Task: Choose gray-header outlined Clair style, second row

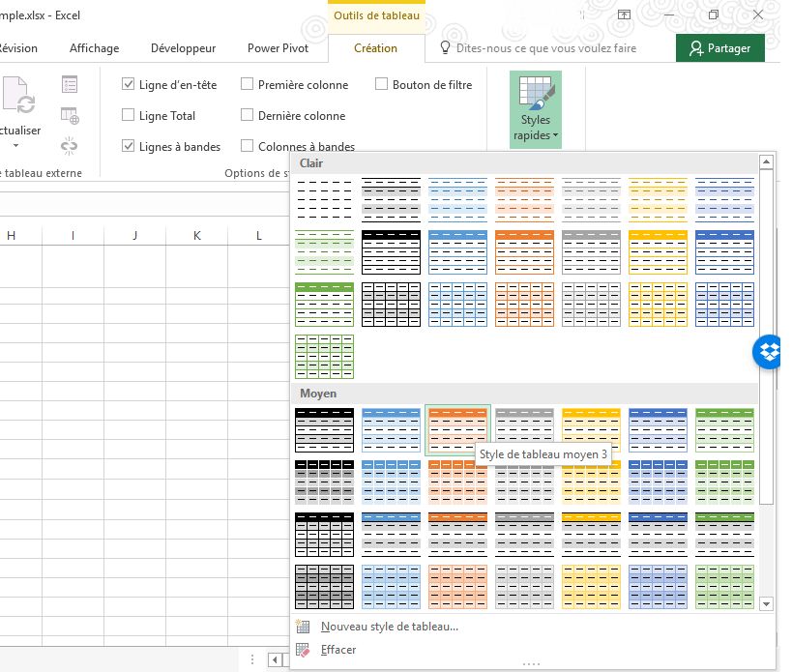Action: [x=591, y=252]
